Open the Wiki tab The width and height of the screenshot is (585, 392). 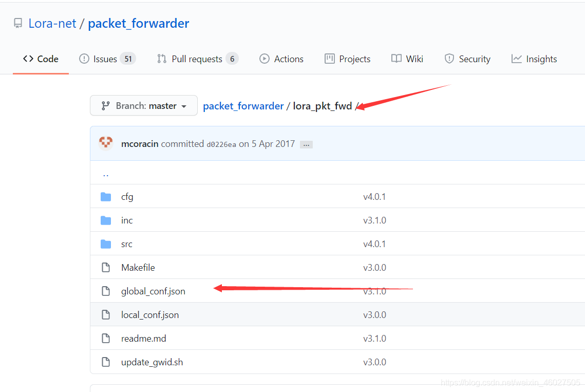pos(407,59)
